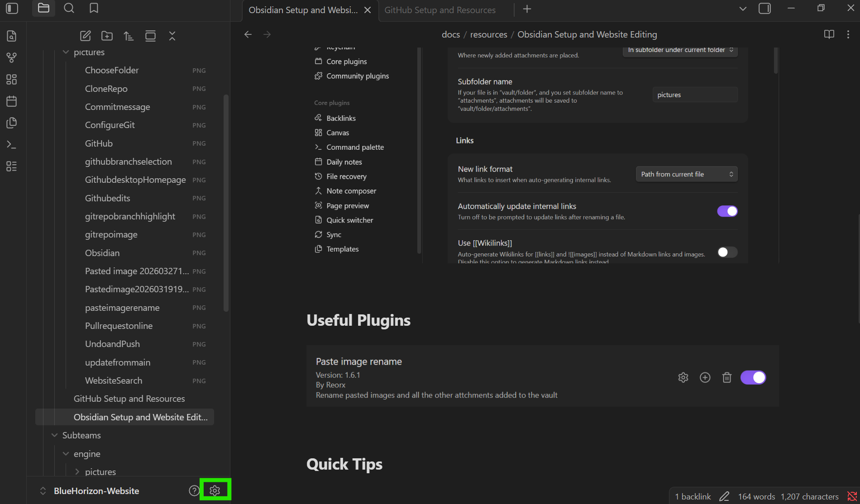Open the file explorer folder tab icon

point(43,8)
